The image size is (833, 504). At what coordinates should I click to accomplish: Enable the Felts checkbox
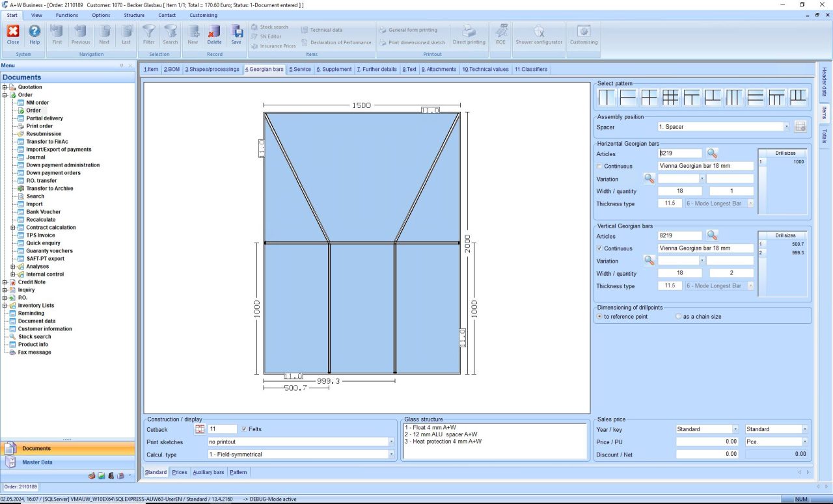click(244, 429)
